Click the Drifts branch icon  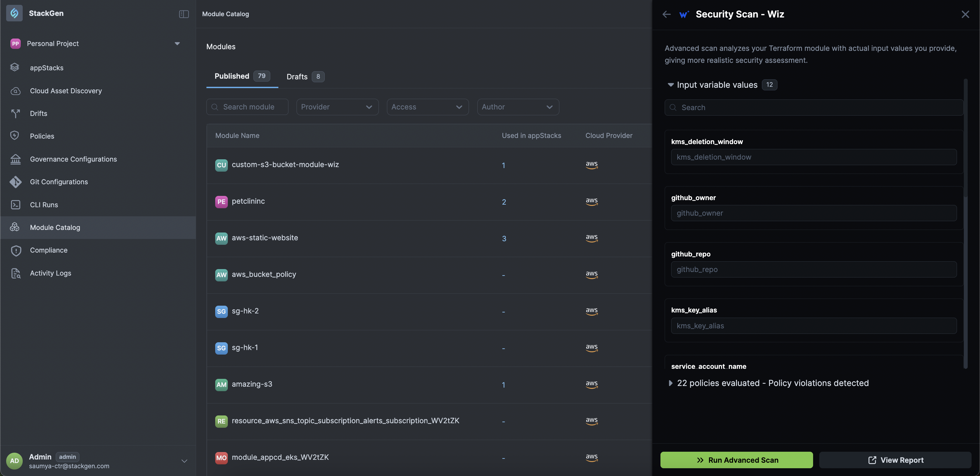(15, 113)
